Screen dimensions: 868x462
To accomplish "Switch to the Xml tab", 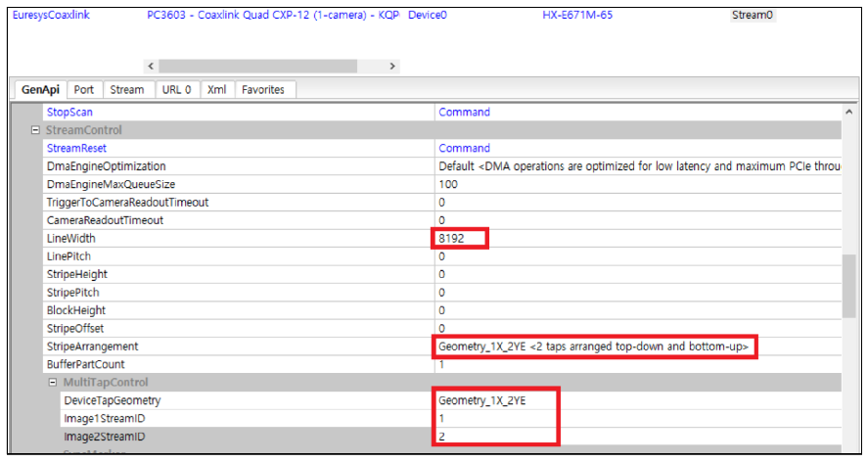I will point(216,90).
